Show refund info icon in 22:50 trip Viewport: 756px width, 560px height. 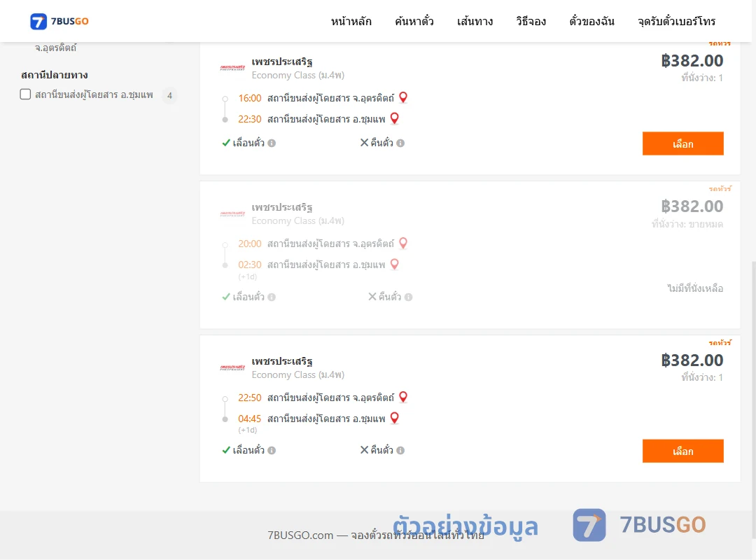[x=400, y=451]
